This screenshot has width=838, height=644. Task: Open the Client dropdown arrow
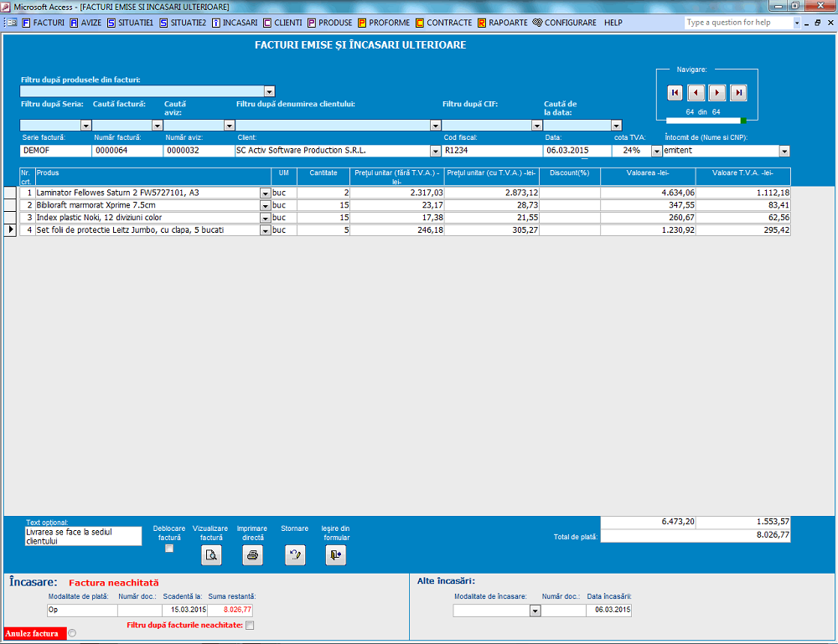coord(436,151)
